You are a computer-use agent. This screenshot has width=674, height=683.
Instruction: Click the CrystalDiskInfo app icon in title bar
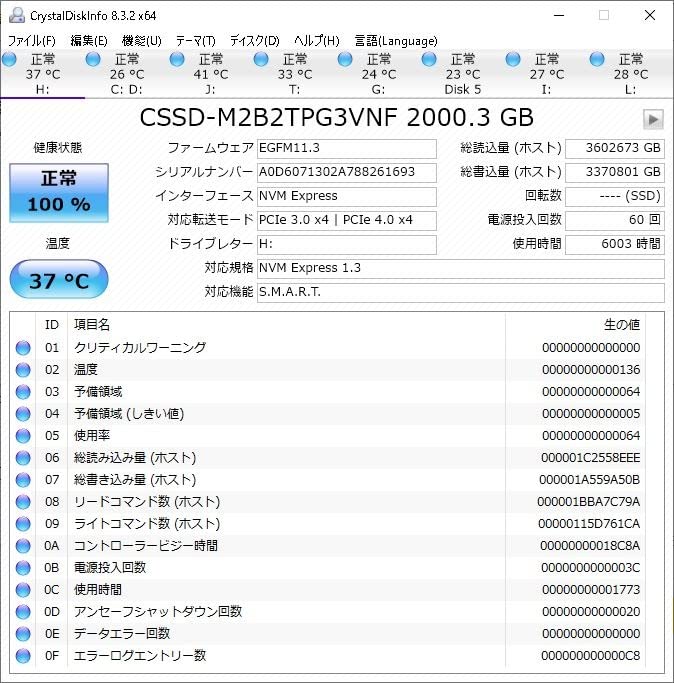[17, 16]
